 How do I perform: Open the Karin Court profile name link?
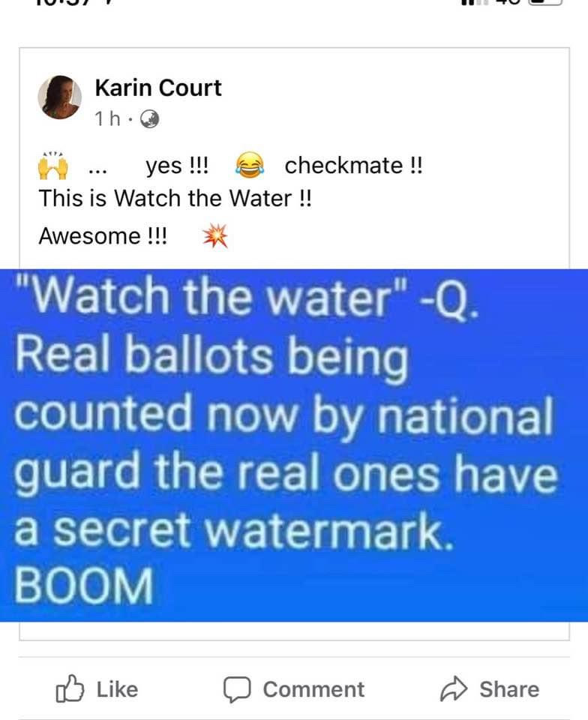pos(158,88)
